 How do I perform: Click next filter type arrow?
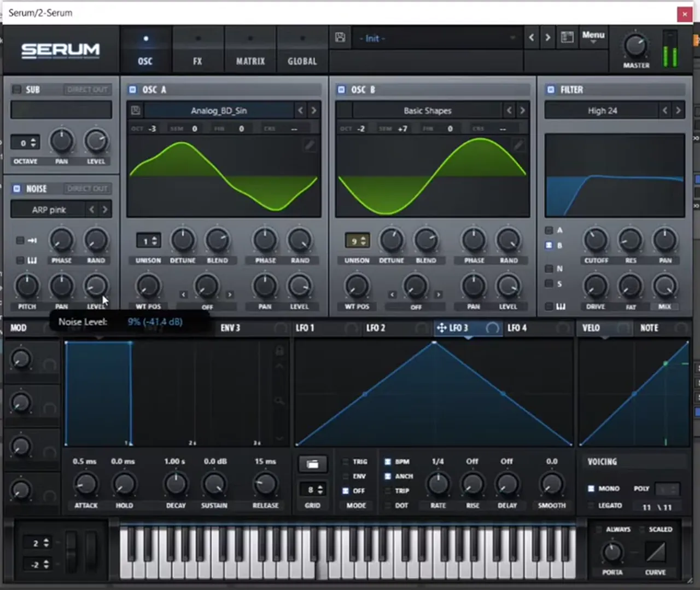coord(678,111)
